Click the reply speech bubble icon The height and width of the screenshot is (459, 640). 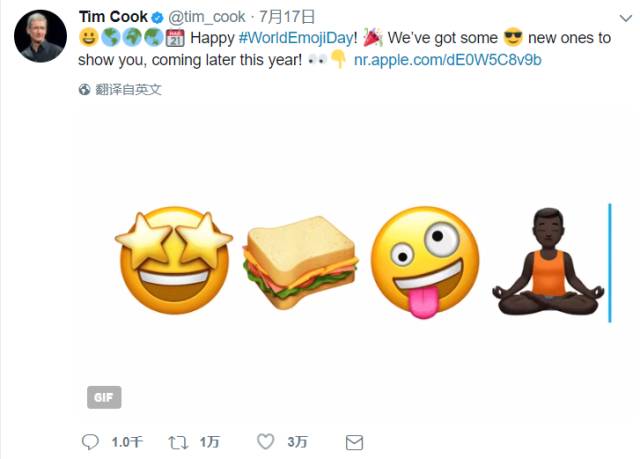[x=90, y=442]
